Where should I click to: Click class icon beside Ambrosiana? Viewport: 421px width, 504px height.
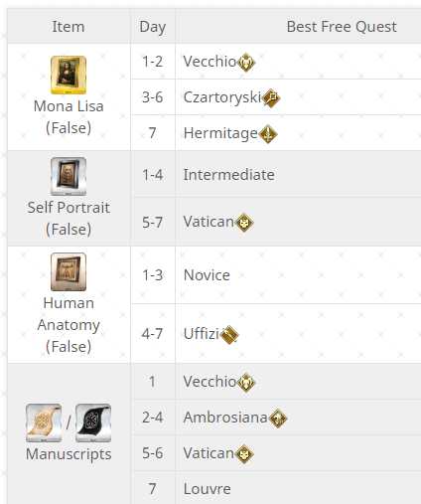[x=278, y=419]
